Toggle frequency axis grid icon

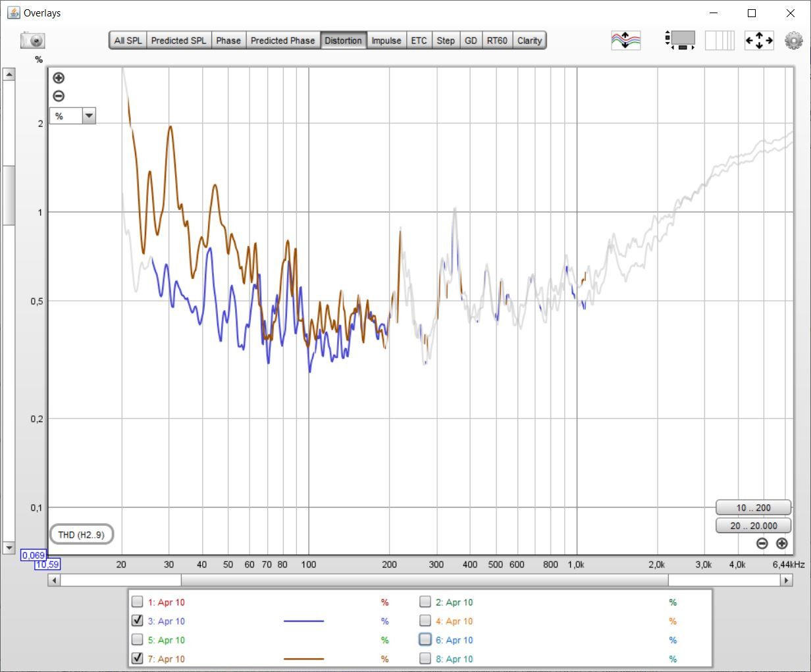[x=719, y=40]
